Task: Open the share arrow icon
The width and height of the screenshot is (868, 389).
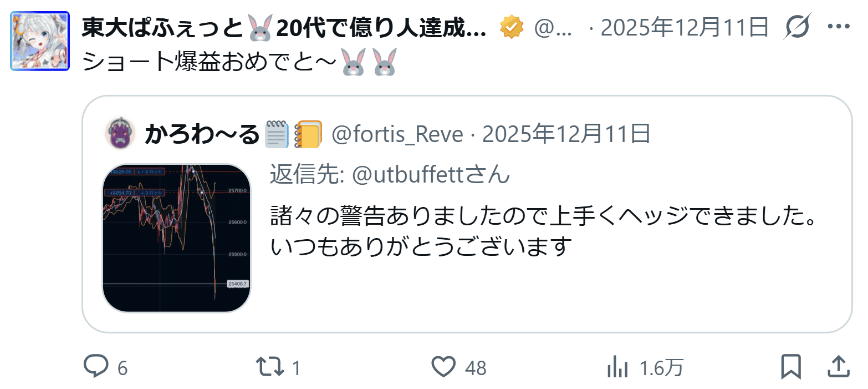Action: coord(839,367)
